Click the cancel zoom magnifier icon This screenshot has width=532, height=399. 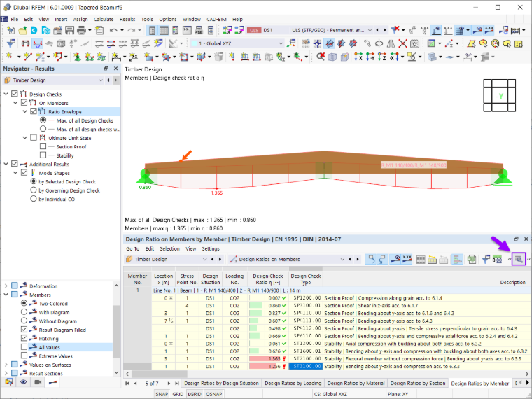pyautogui.click(x=321, y=57)
